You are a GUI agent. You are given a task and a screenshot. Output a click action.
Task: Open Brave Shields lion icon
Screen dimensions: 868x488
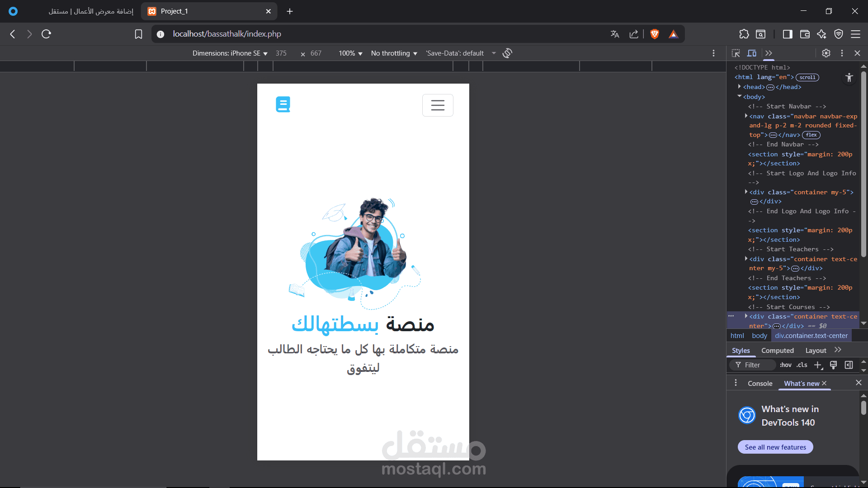click(x=655, y=34)
